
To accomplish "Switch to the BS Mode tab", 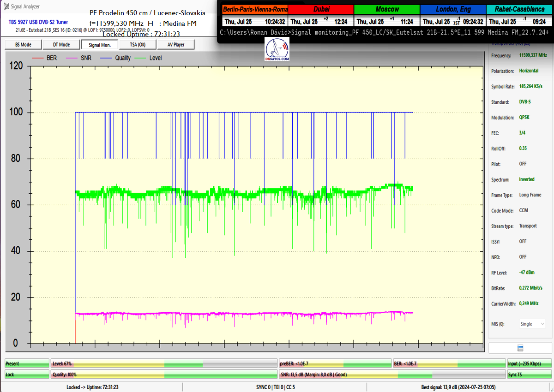I will click(x=23, y=44).
